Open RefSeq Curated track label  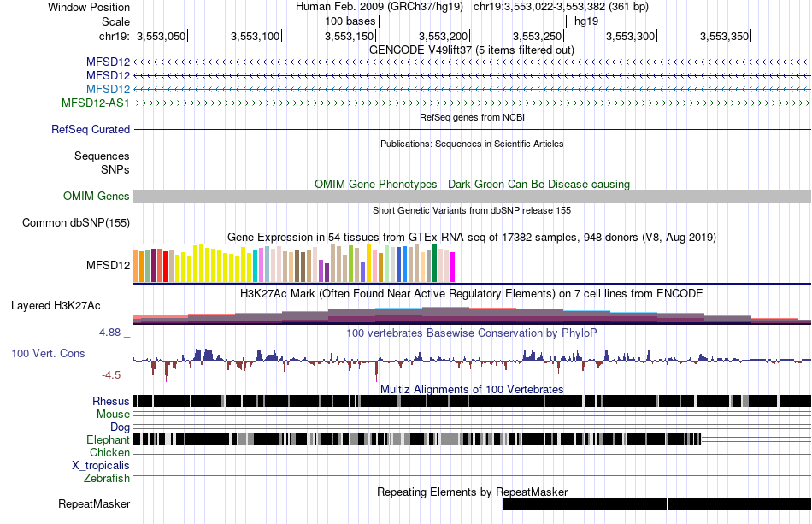click(x=90, y=129)
